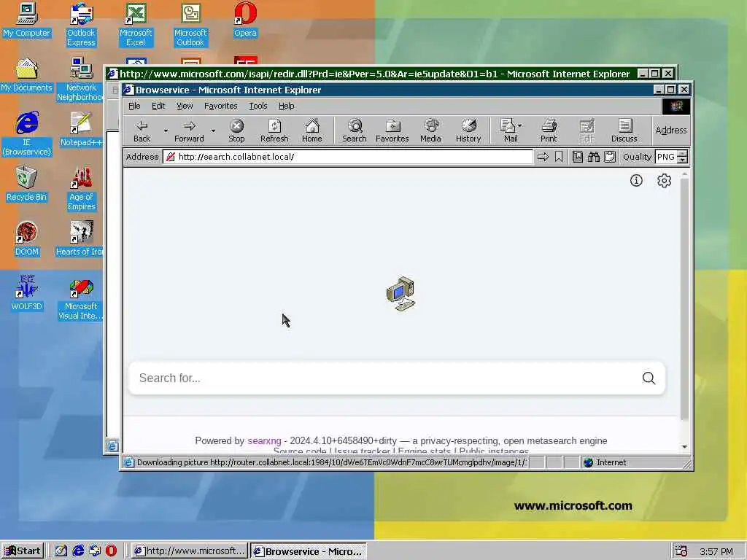
Task: Expand the Forward button history arrow
Action: 213,131
